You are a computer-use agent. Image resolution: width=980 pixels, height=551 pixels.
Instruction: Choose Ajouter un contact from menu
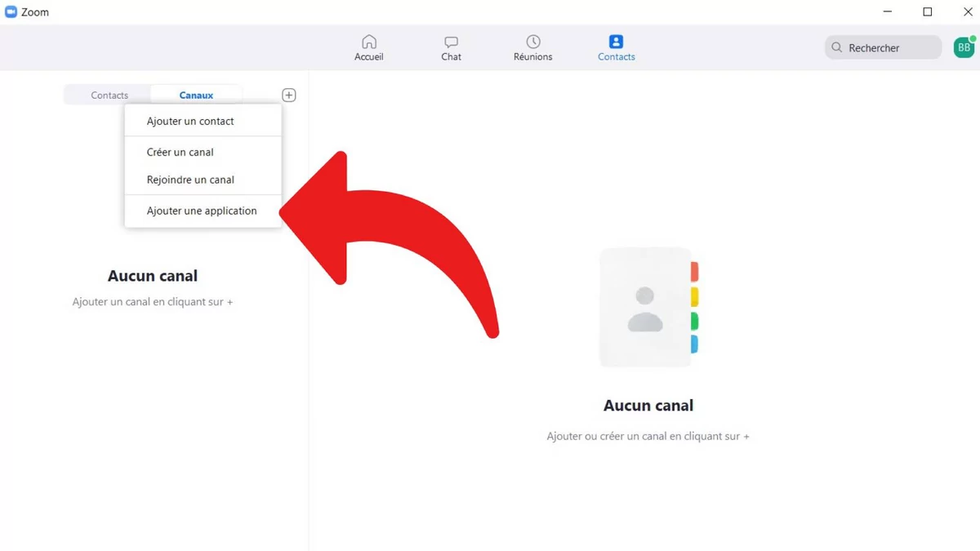click(x=203, y=121)
